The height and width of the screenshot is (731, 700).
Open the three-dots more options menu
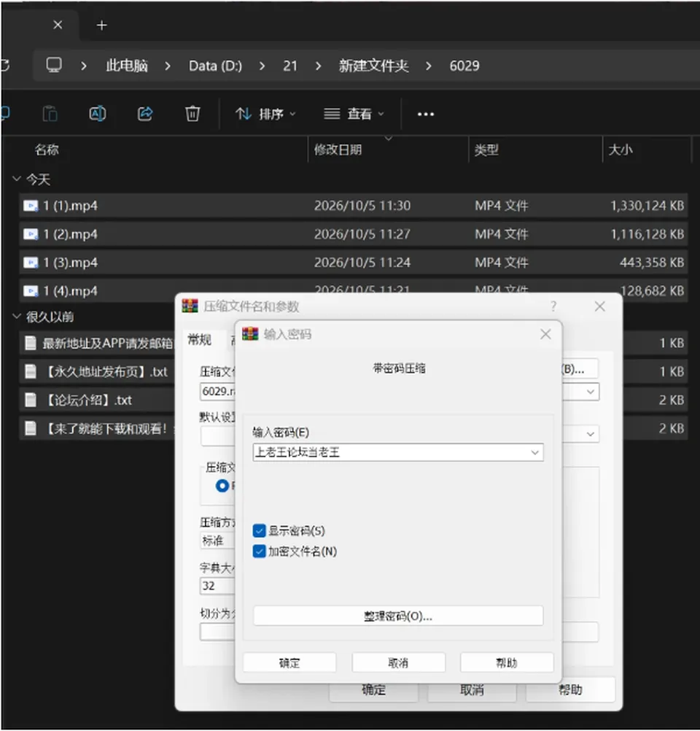426,114
